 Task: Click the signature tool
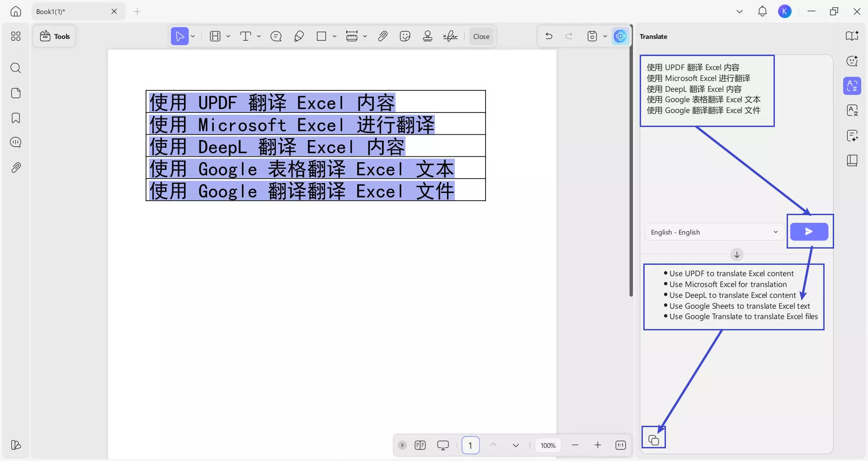pos(450,36)
